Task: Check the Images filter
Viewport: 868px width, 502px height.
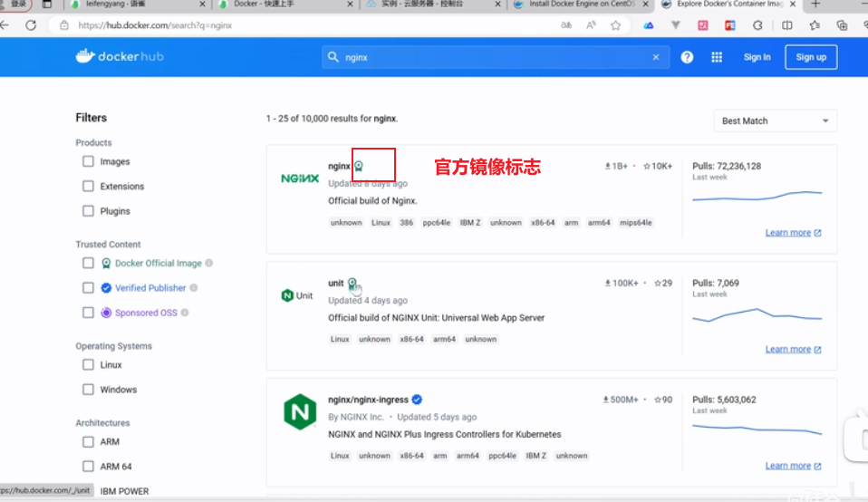Action: [88, 161]
